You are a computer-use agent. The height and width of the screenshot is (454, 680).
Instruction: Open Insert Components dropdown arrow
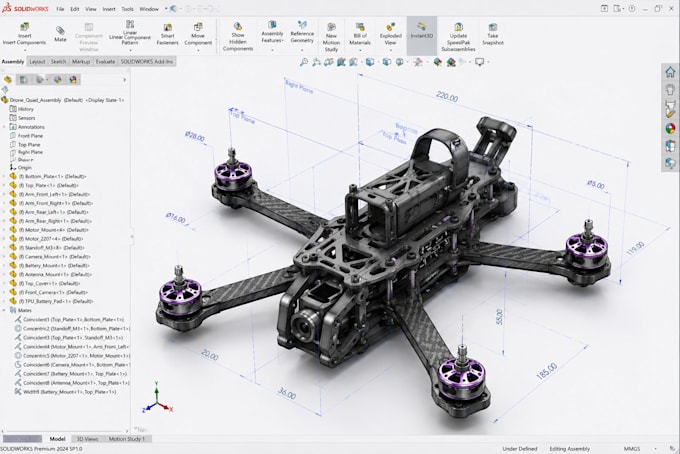[x=25, y=50]
